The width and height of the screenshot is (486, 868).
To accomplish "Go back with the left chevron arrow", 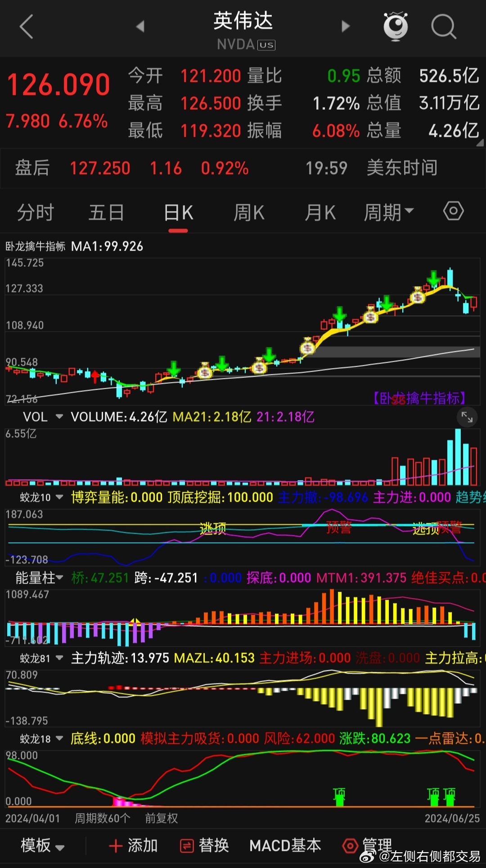I will (27, 27).
